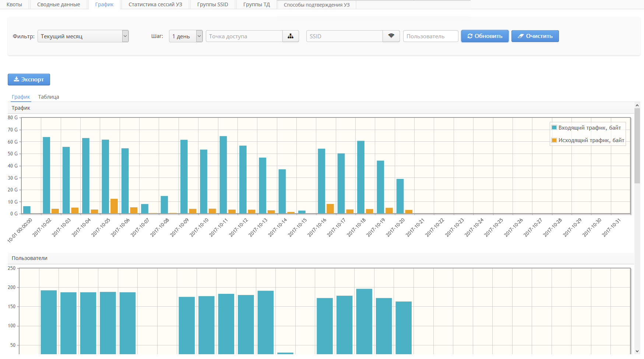Click the scrollbar up arrow
Image resolution: width=644 pixels, height=359 pixels.
click(637, 105)
